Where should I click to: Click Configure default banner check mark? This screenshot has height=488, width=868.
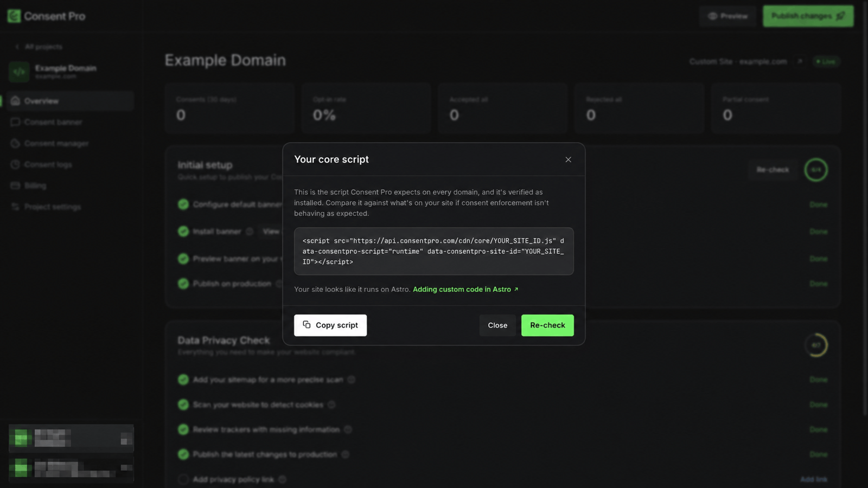click(x=183, y=204)
